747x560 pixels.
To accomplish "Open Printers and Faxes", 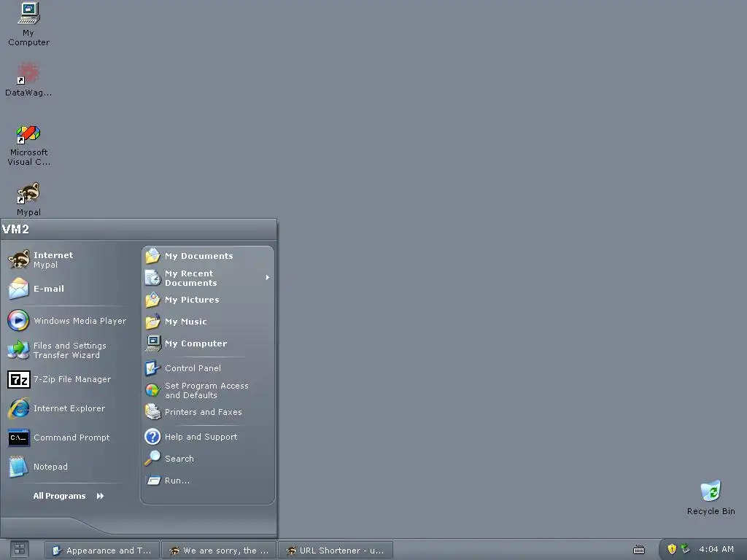I will click(x=208, y=412).
